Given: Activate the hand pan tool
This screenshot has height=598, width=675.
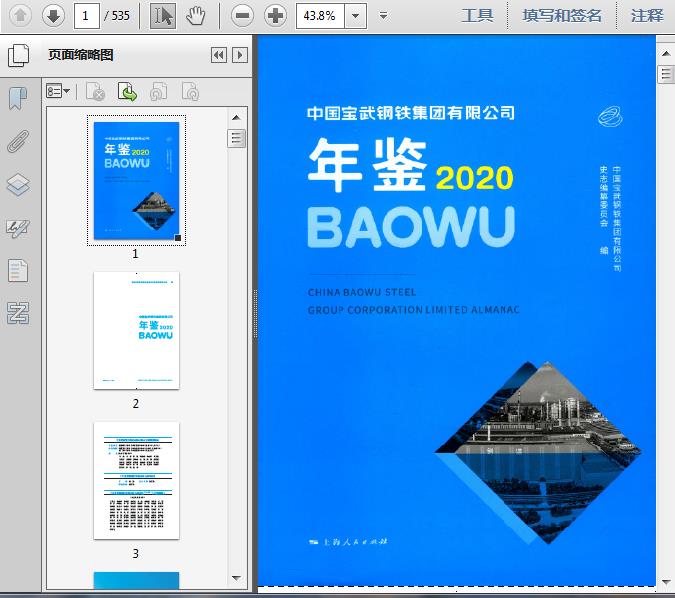Looking at the screenshot, I should click(196, 16).
